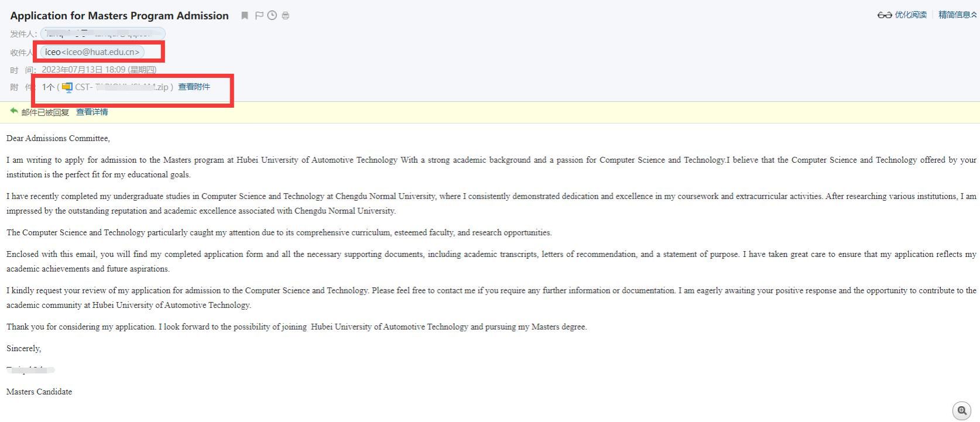The image size is (980, 422).
Task: Click the "Masters Candidate" signature line
Action: tap(39, 392)
